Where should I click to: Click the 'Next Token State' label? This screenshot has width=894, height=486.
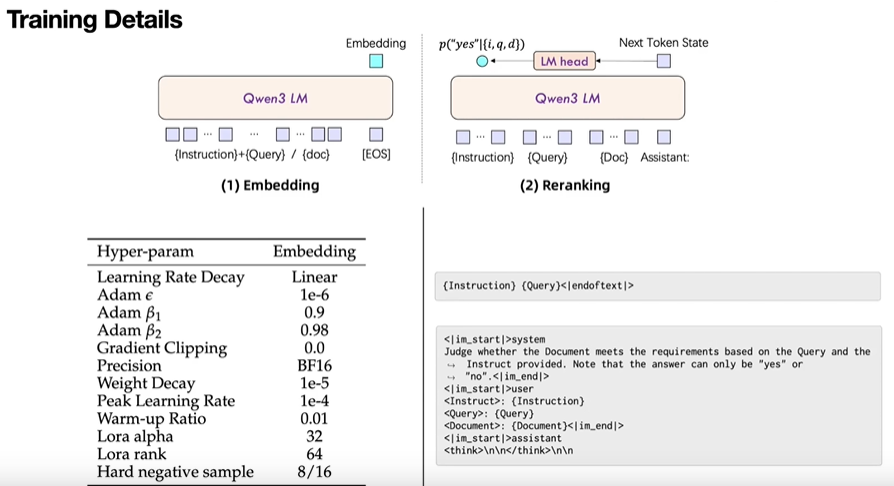[664, 43]
